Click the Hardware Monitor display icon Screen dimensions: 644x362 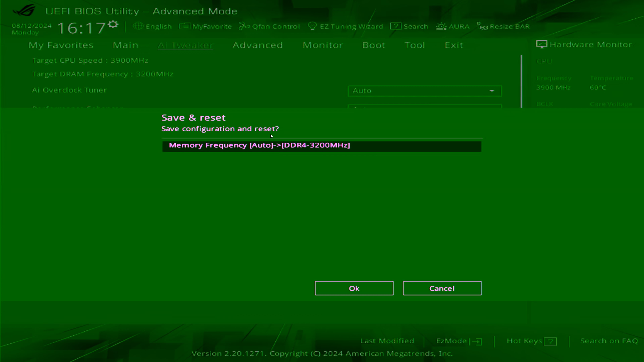[542, 44]
